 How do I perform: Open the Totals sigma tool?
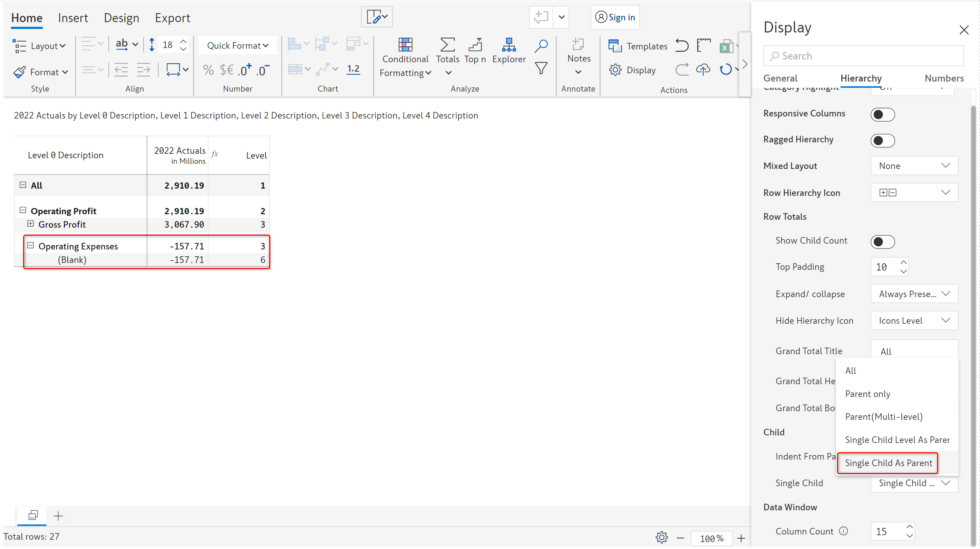[x=447, y=57]
